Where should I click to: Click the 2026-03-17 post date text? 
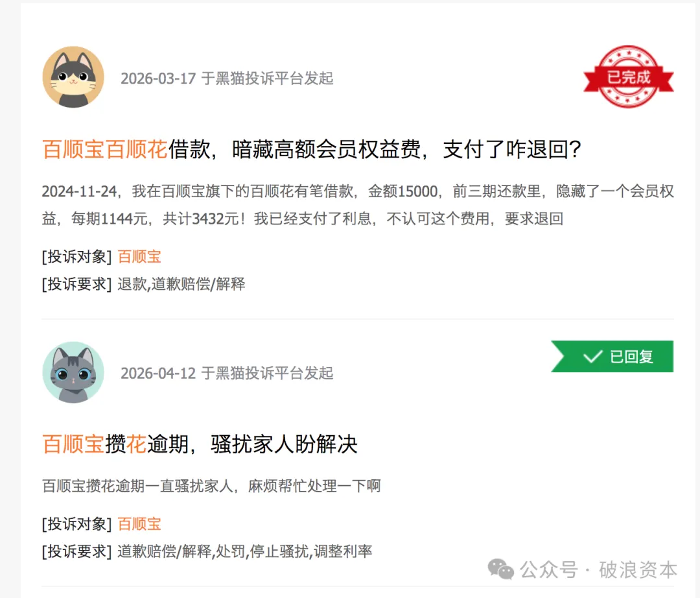tap(158, 78)
